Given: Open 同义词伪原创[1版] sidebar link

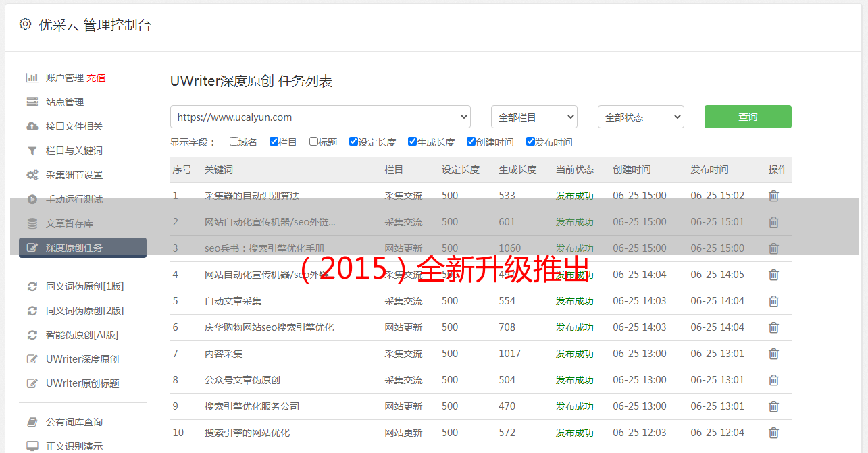Looking at the screenshot, I should [x=84, y=286].
